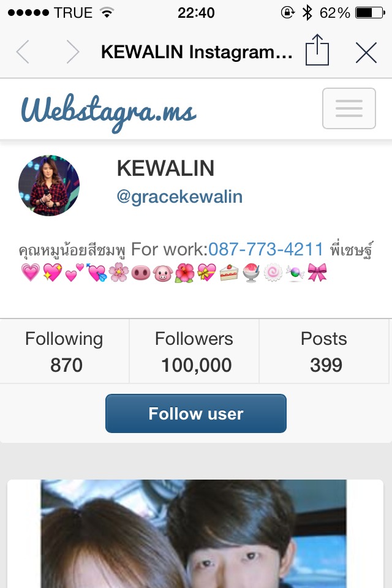Tap the battery indicator in status bar

(x=370, y=13)
